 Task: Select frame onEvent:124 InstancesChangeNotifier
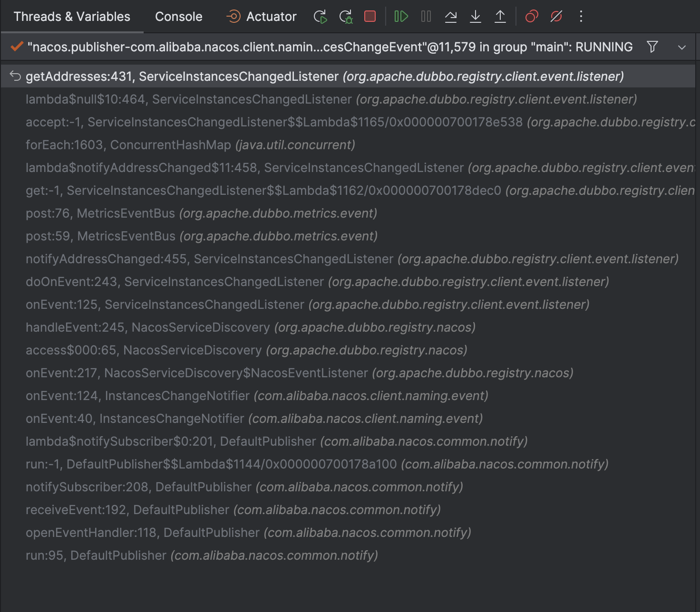pos(348,396)
